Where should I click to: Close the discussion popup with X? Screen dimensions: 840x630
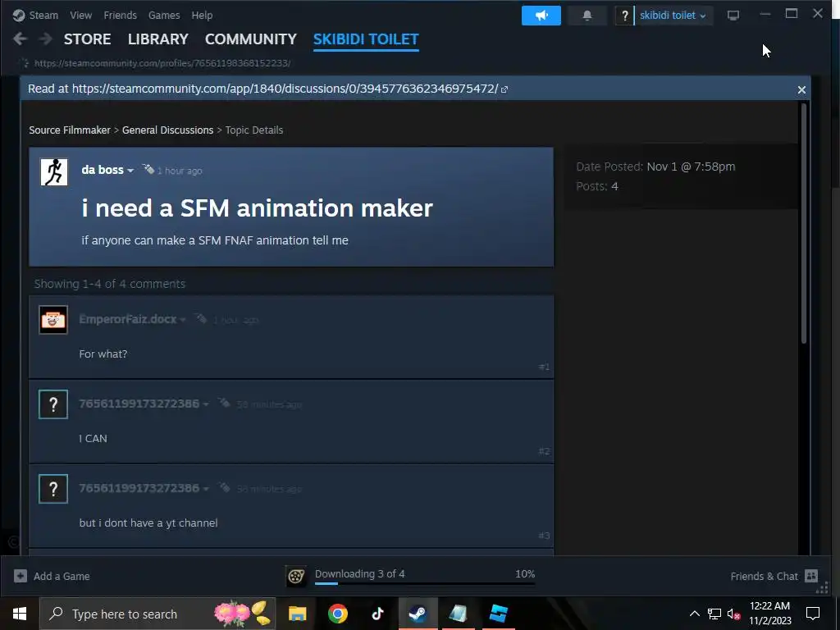click(801, 90)
